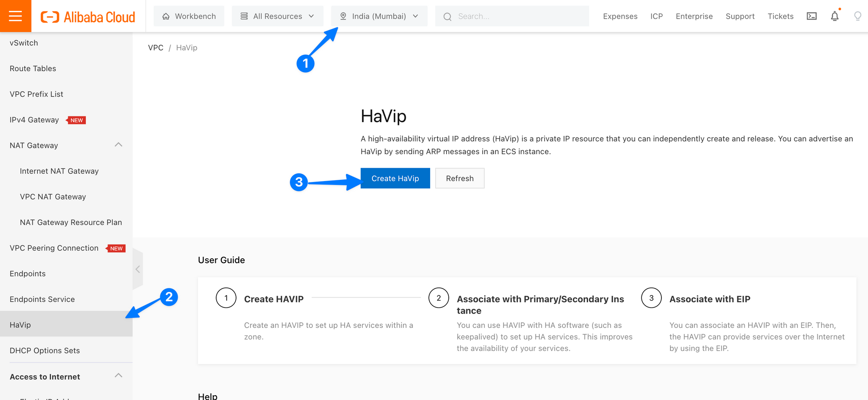Viewport: 868px width, 400px height.
Task: Open Workbench via the home icon button
Action: click(x=189, y=16)
